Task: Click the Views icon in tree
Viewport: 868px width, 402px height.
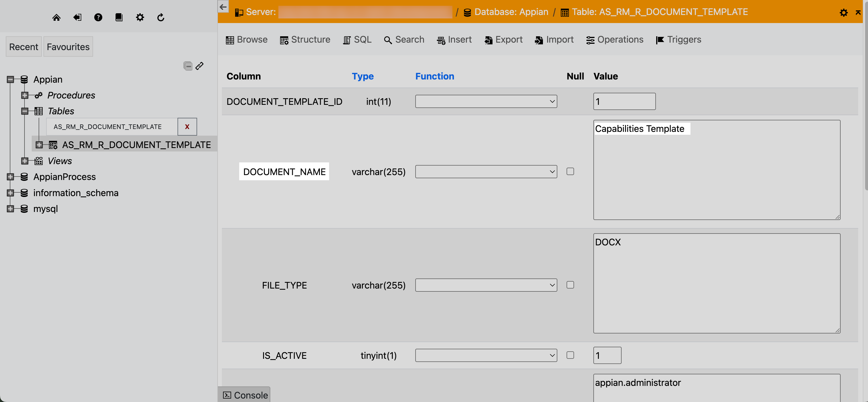Action: [x=38, y=161]
